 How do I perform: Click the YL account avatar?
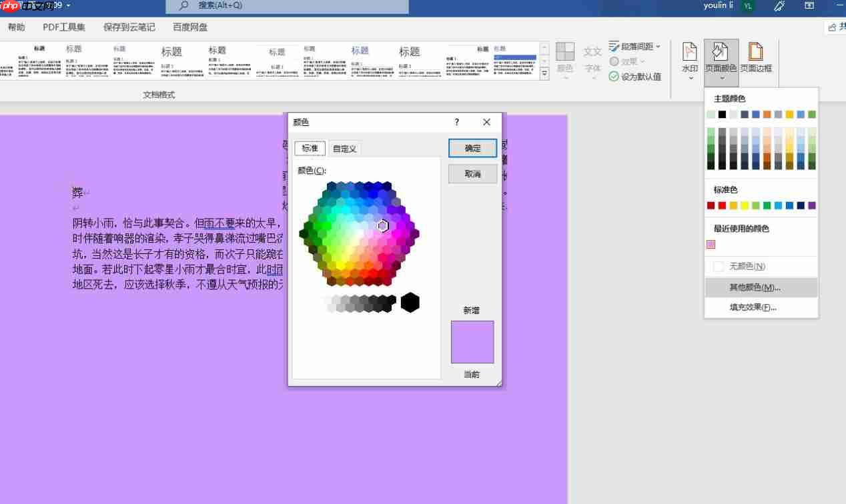pyautogui.click(x=748, y=5)
